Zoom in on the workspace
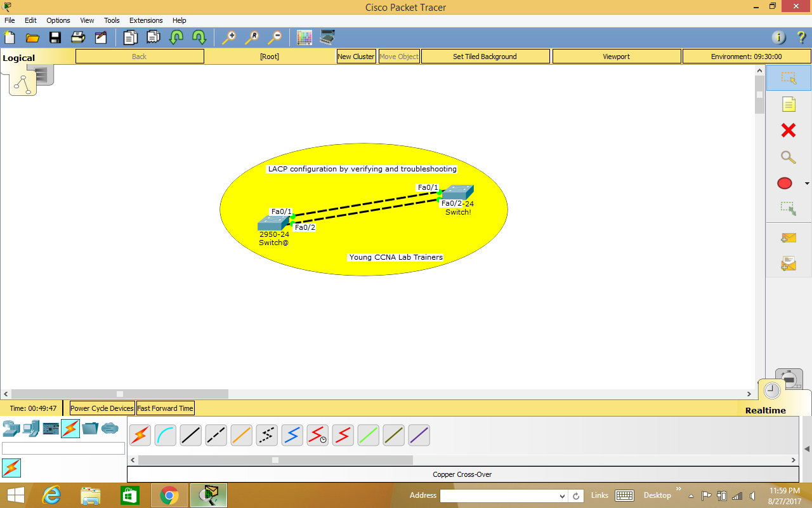This screenshot has height=508, width=812. point(228,37)
